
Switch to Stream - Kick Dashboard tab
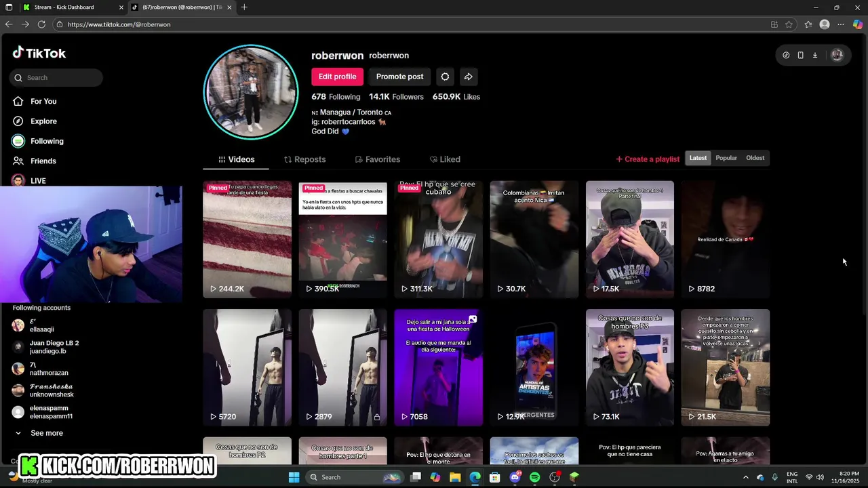click(x=72, y=7)
